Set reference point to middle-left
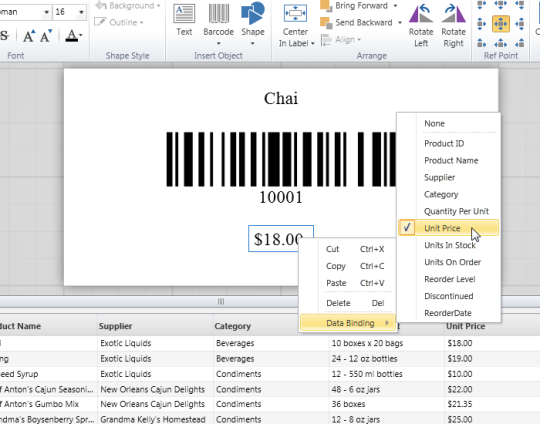The height and width of the screenshot is (424, 540). [481, 24]
